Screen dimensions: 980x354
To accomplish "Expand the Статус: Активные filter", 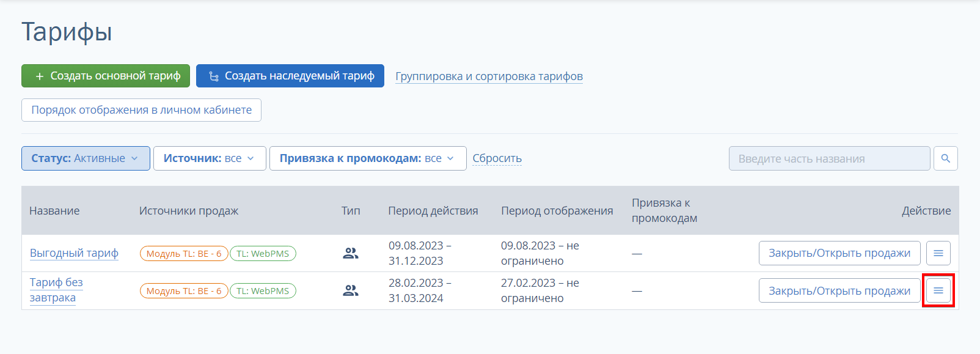I will click(x=86, y=158).
